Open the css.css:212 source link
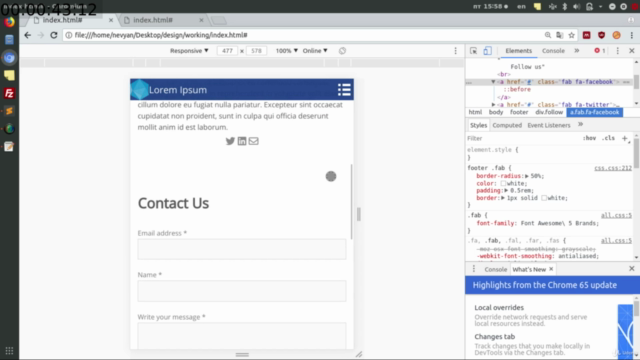The height and width of the screenshot is (360, 640). click(x=613, y=168)
